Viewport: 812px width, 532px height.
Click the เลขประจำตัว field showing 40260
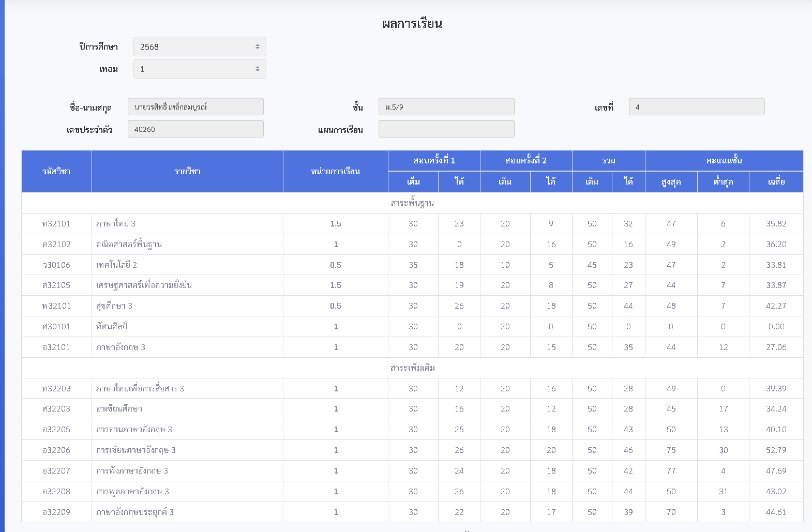196,129
